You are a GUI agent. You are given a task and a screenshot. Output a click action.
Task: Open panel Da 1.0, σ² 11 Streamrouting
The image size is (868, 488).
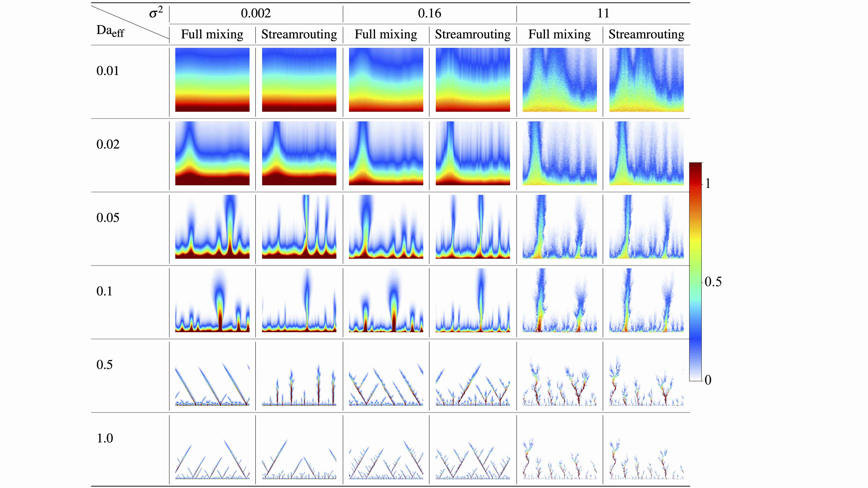[646, 447]
